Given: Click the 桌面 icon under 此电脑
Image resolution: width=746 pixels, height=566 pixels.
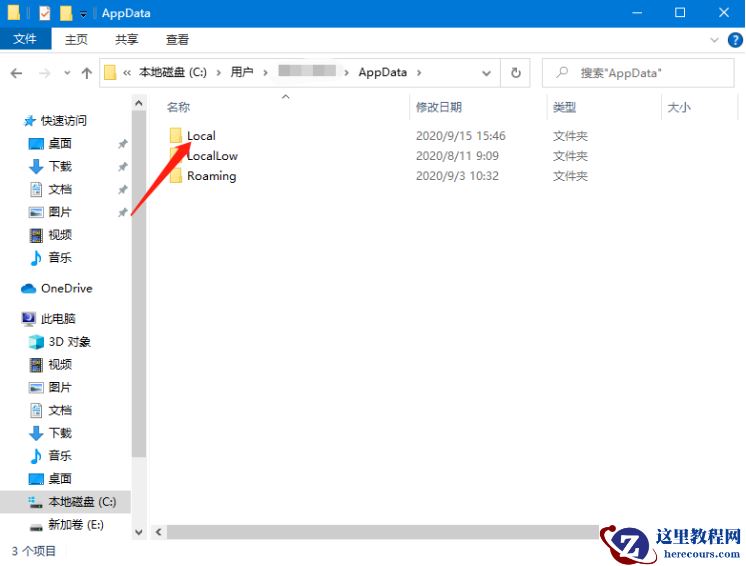Looking at the screenshot, I should (36, 478).
